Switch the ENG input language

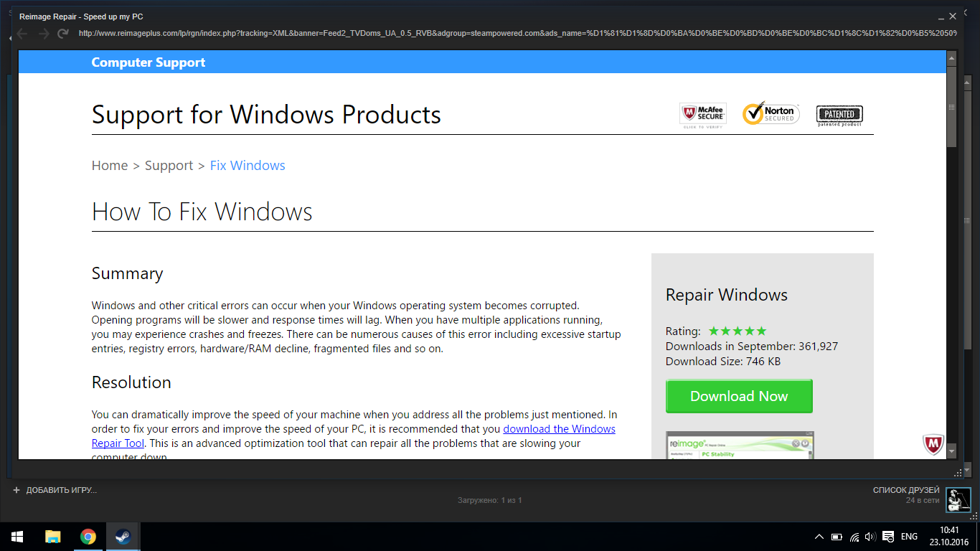[x=910, y=537]
